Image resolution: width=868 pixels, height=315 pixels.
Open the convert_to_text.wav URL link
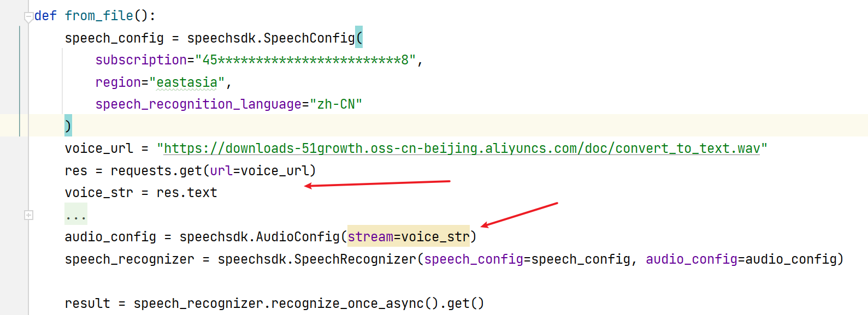click(x=462, y=148)
